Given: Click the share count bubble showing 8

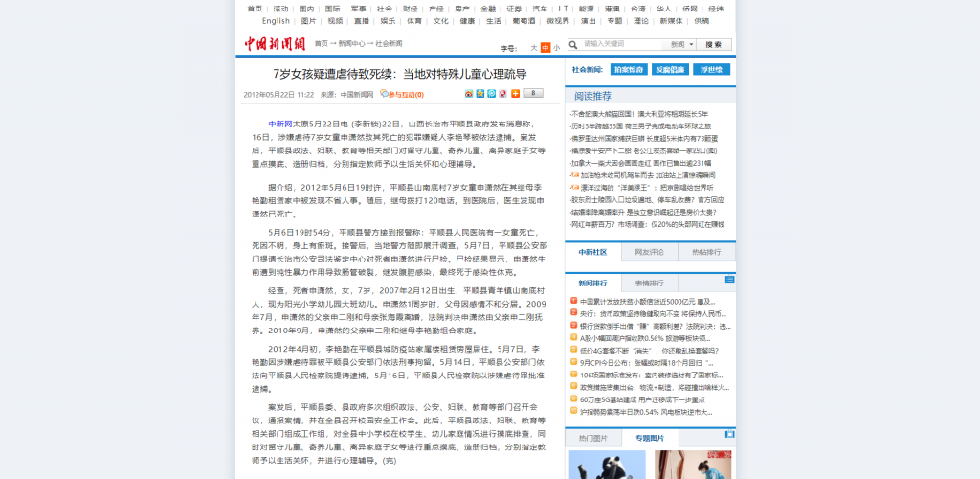Looking at the screenshot, I should coord(533,93).
